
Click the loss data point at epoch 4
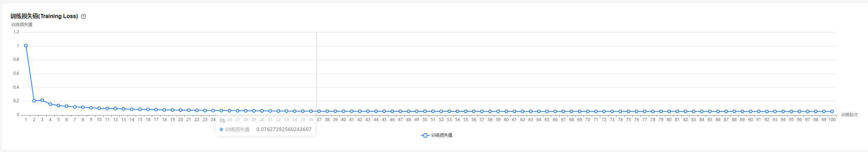pos(50,104)
